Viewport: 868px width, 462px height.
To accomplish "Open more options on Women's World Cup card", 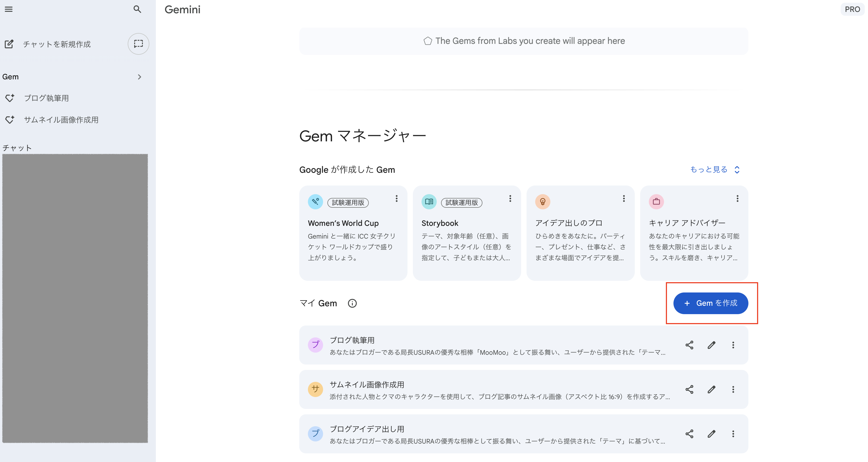I will (397, 199).
